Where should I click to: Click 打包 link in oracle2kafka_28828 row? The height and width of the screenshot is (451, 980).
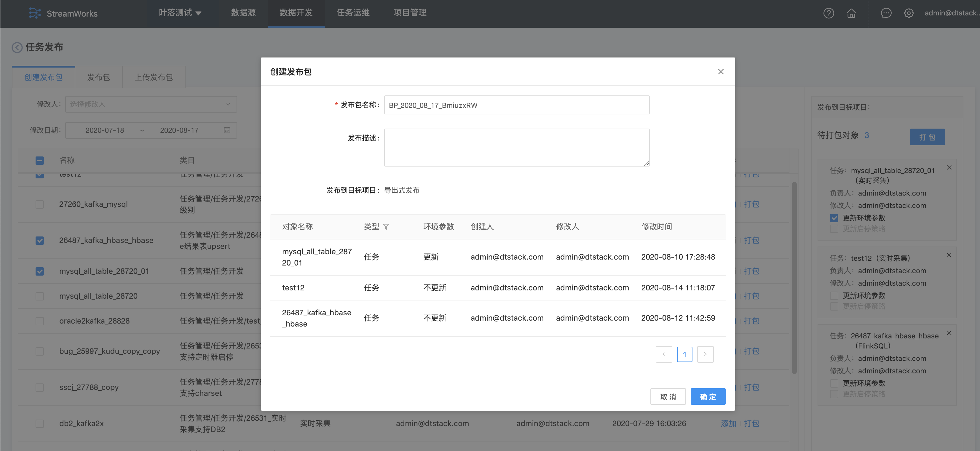(752, 321)
